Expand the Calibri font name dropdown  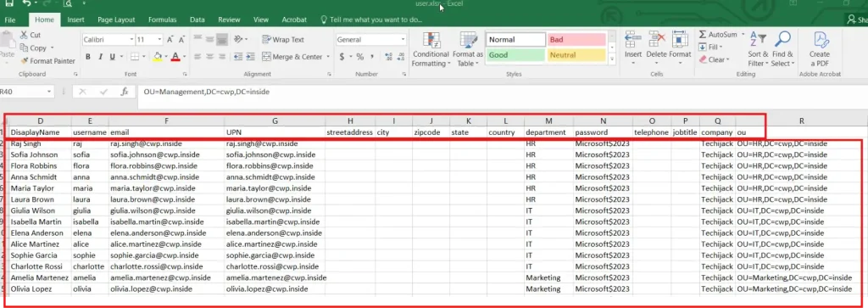(x=131, y=40)
